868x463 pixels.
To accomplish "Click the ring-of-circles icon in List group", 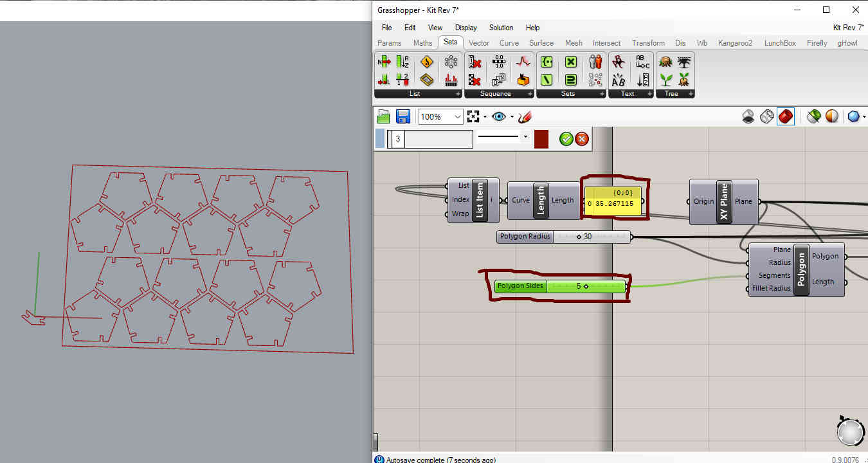I will pos(451,62).
